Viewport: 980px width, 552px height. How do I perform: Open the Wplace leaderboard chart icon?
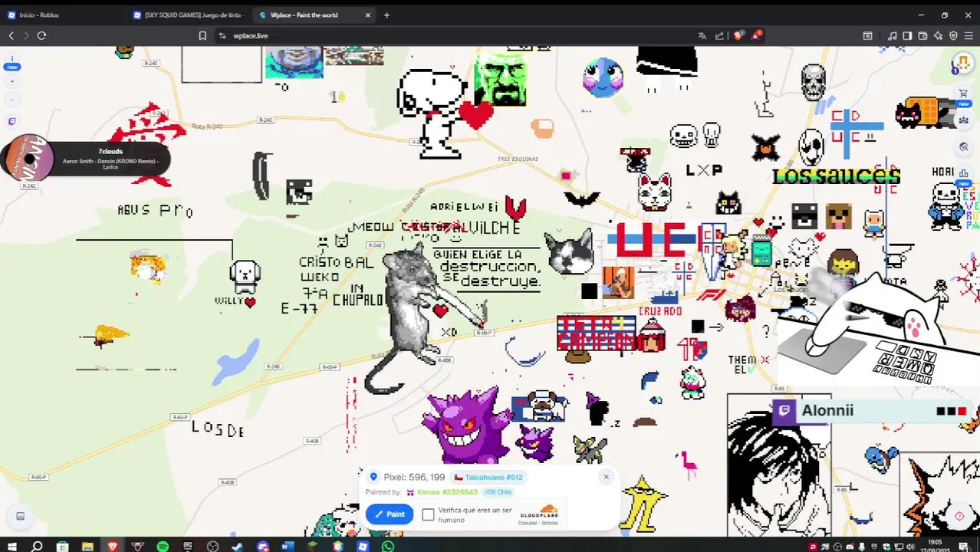pos(963,173)
